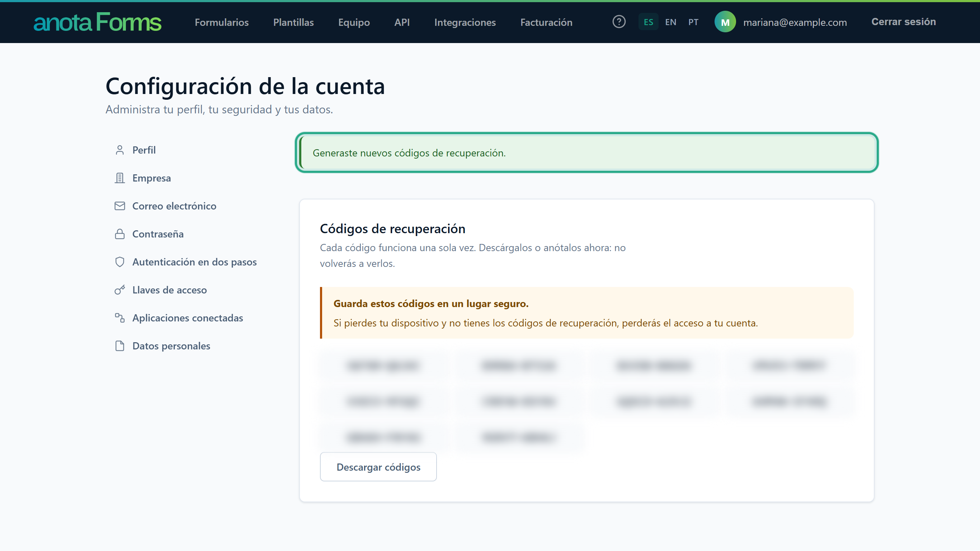The height and width of the screenshot is (551, 980).
Task: Go to Plantillas in top navigation
Action: [293, 22]
